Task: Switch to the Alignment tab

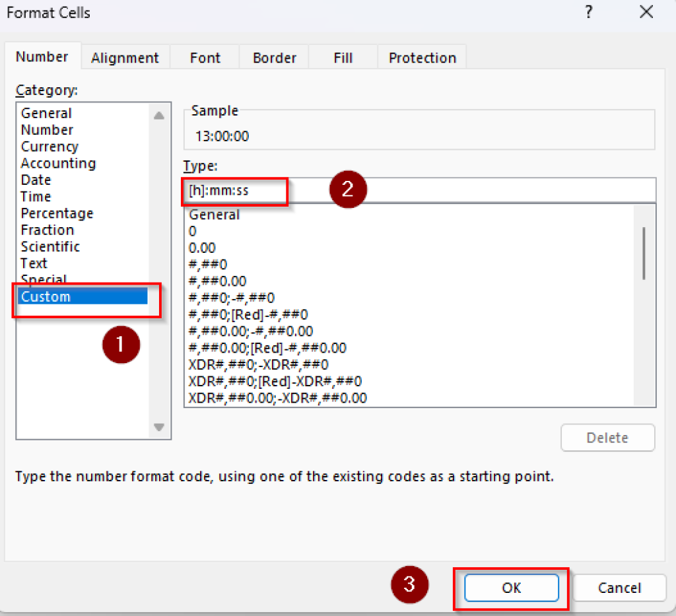Action: (x=125, y=57)
